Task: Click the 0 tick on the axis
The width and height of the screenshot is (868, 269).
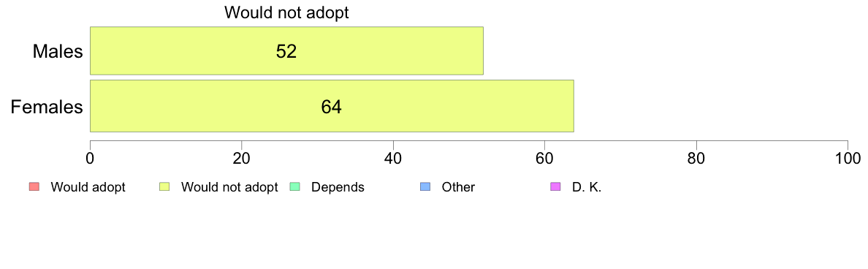Action: [90, 157]
